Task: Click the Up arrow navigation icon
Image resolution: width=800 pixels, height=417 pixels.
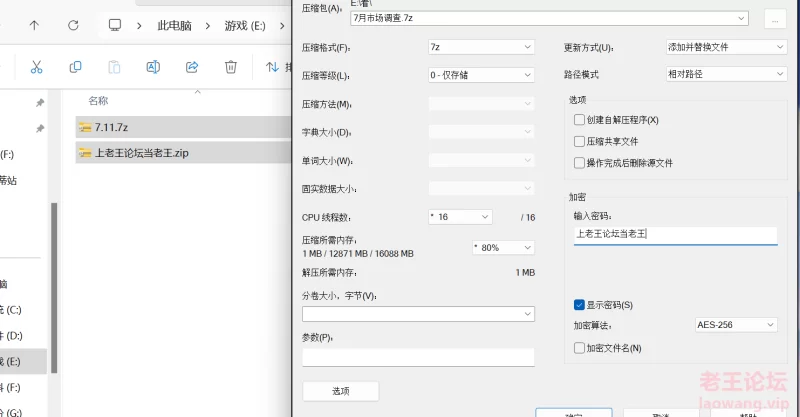Action: pyautogui.click(x=34, y=24)
